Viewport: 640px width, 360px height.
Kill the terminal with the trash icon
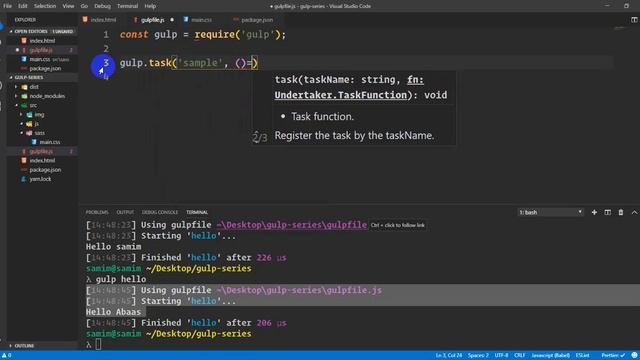(x=621, y=212)
